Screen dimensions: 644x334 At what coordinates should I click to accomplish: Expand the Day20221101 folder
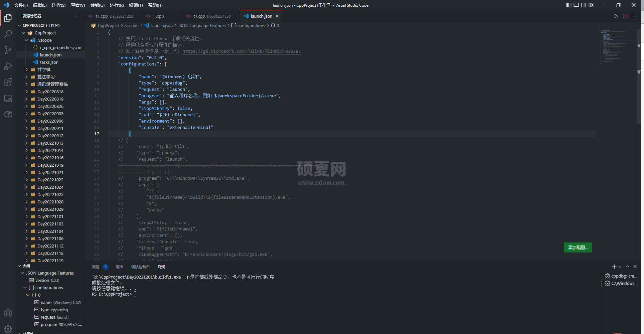pos(26,216)
